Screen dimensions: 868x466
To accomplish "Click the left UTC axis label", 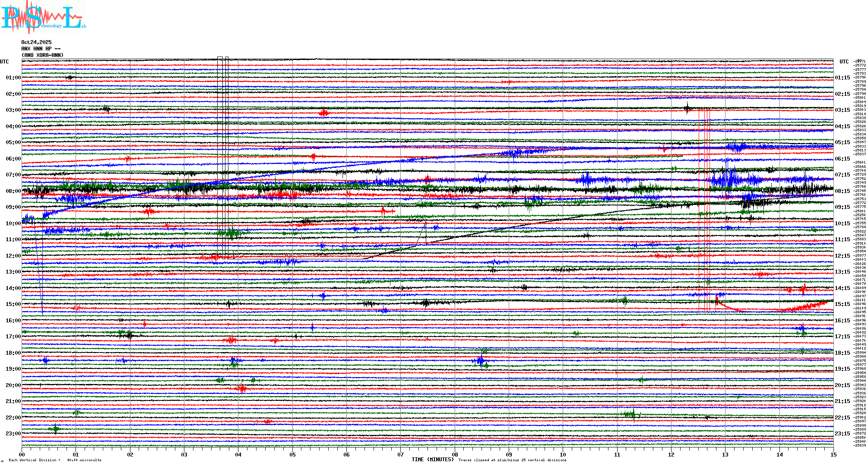I will tap(4, 62).
